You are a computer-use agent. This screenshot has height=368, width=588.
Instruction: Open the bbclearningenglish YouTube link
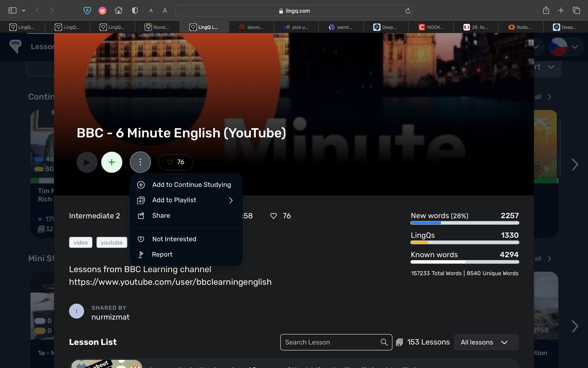tap(170, 282)
